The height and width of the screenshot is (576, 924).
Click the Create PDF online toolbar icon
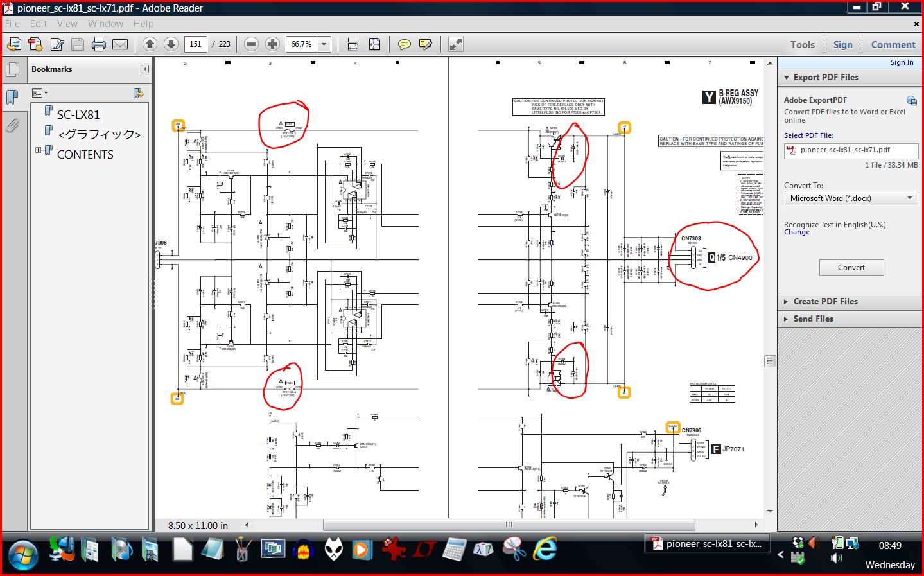pos(14,44)
